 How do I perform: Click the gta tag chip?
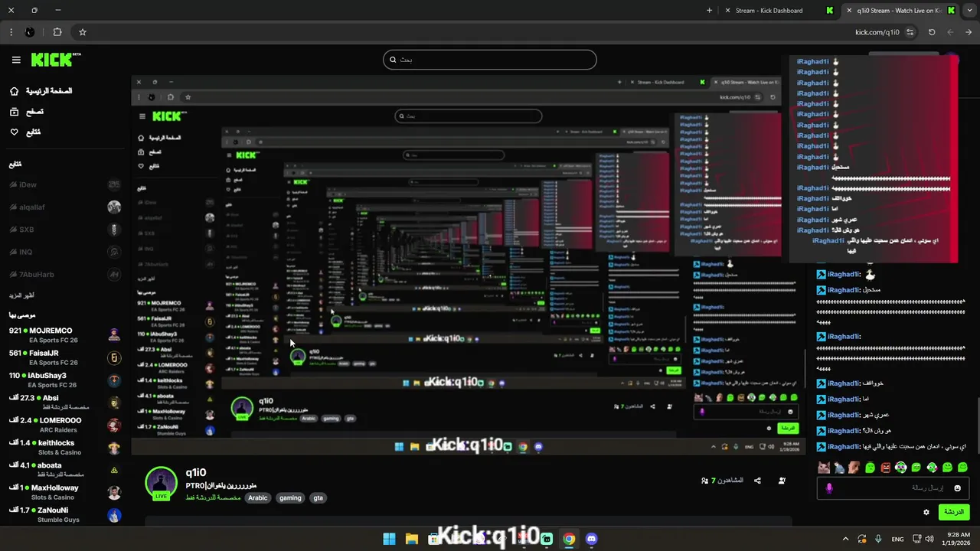point(318,498)
